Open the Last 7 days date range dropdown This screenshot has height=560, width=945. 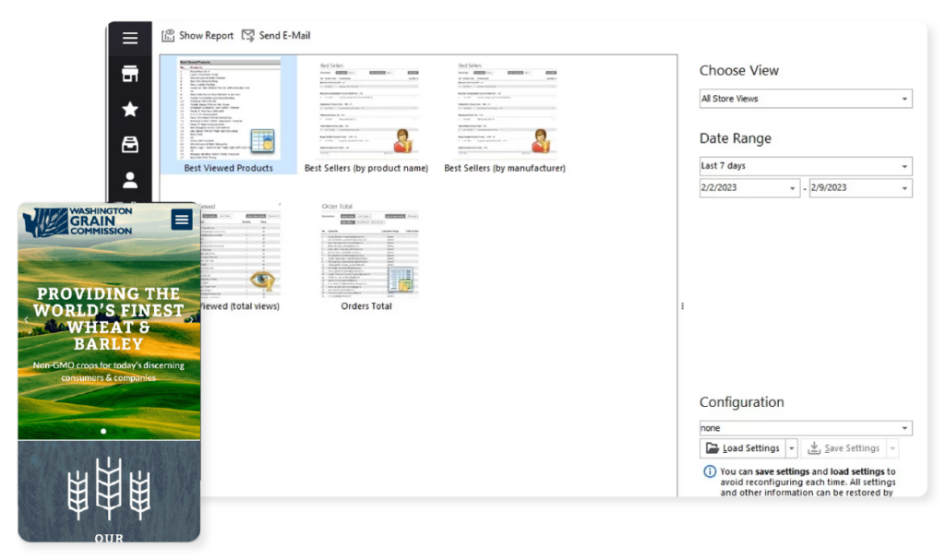(805, 166)
